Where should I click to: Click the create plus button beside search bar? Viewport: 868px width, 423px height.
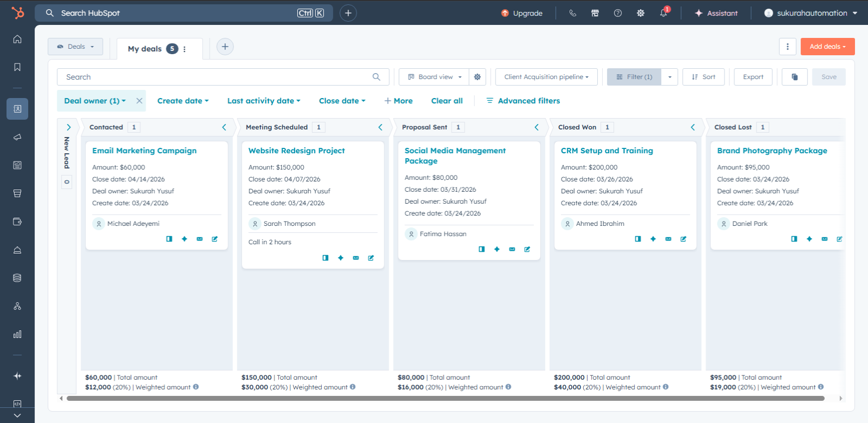[348, 13]
